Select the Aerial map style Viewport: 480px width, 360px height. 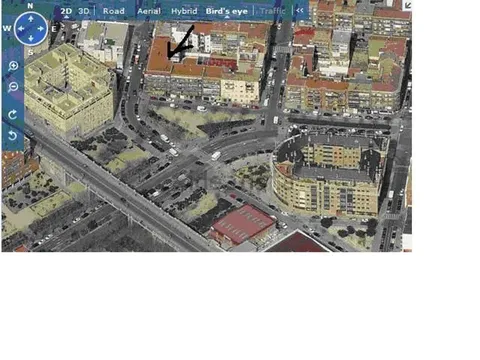tap(149, 11)
